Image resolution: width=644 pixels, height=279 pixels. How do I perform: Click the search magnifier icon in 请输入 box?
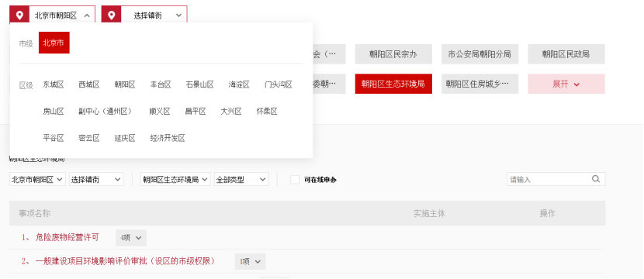pyautogui.click(x=596, y=179)
